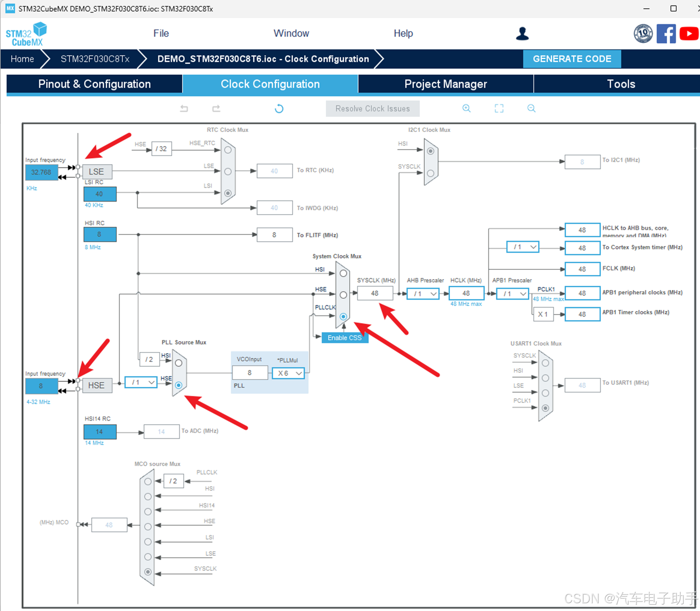Switch to Clock Configuration tab
The image size is (700, 611).
point(270,84)
